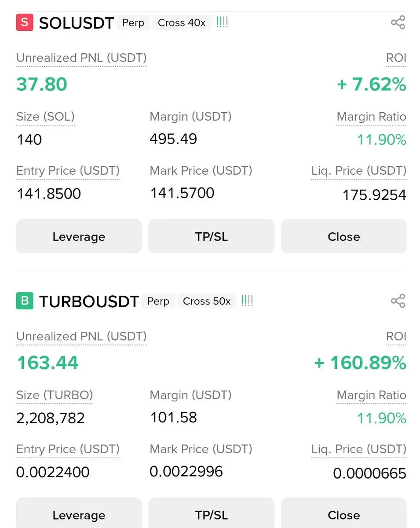Tap SOLUSDT Unrealized PNL label
Image resolution: width=420 pixels, height=528 pixels.
coord(81,58)
